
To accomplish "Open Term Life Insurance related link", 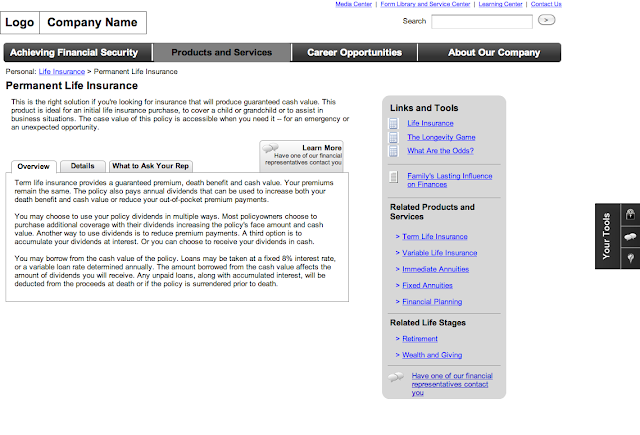I will click(x=435, y=237).
